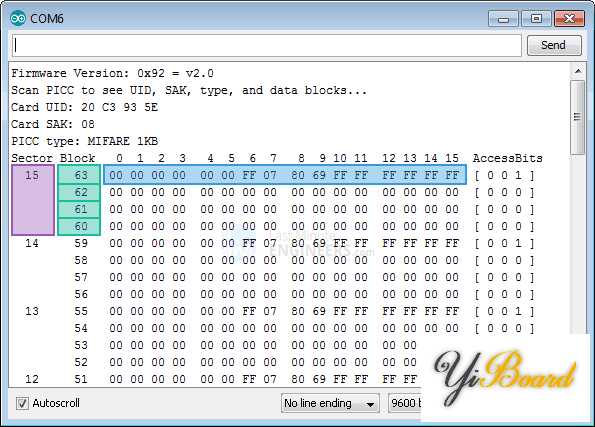Click block number 62
595x427 pixels.
tap(81, 192)
